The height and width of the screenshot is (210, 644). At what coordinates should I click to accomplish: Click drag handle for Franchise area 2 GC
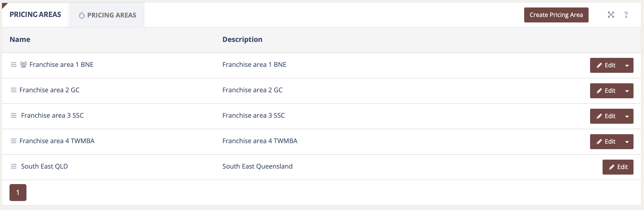13,90
